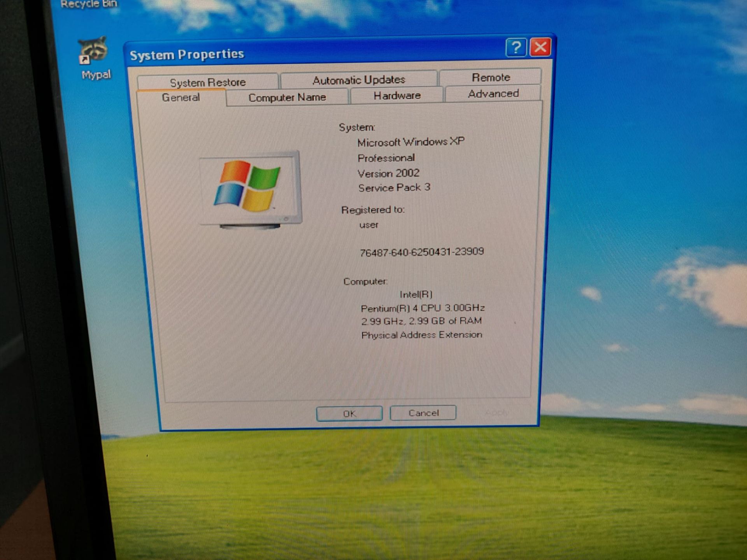This screenshot has width=747, height=560.
Task: Dismiss the dialog with Cancel
Action: 423,413
